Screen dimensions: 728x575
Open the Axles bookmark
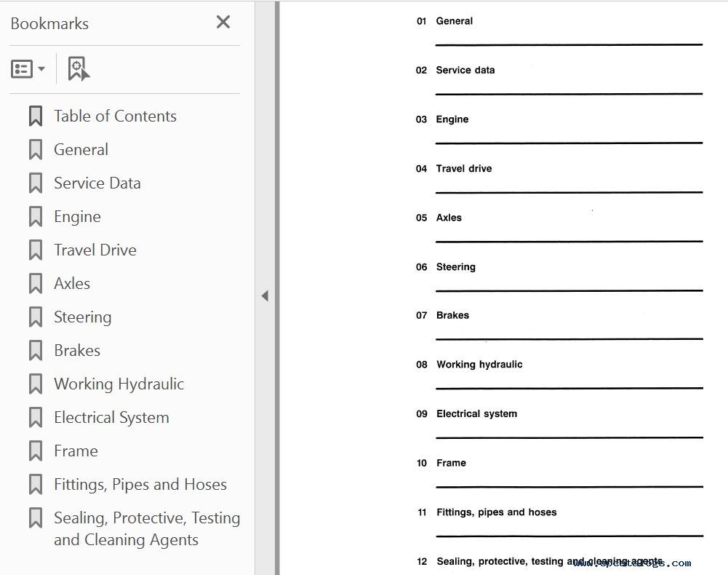coord(72,284)
